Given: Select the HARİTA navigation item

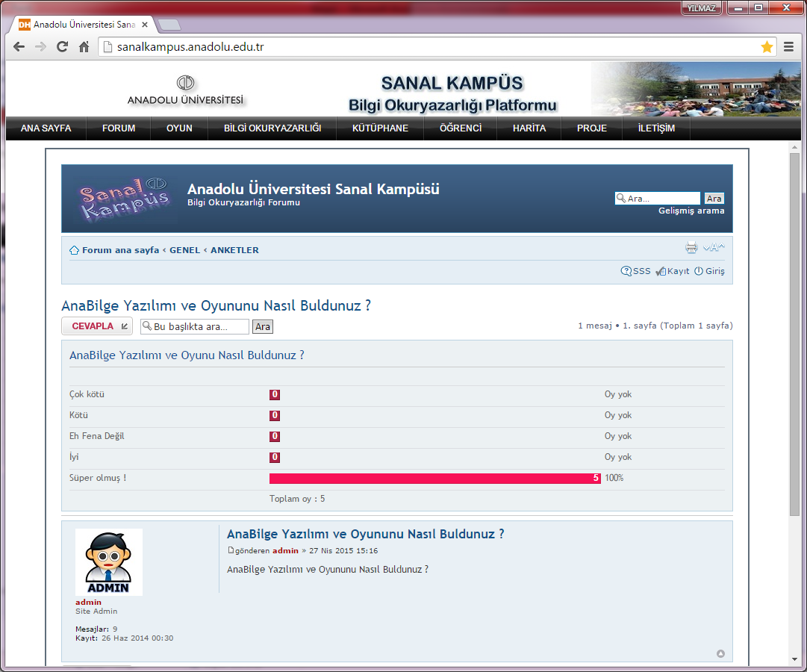Looking at the screenshot, I should pyautogui.click(x=529, y=128).
